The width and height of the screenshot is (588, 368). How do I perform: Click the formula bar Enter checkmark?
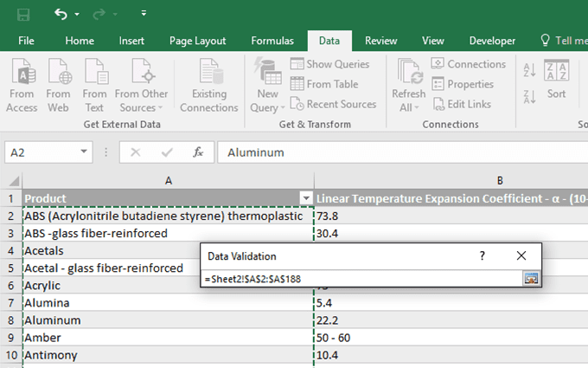pyautogui.click(x=167, y=152)
